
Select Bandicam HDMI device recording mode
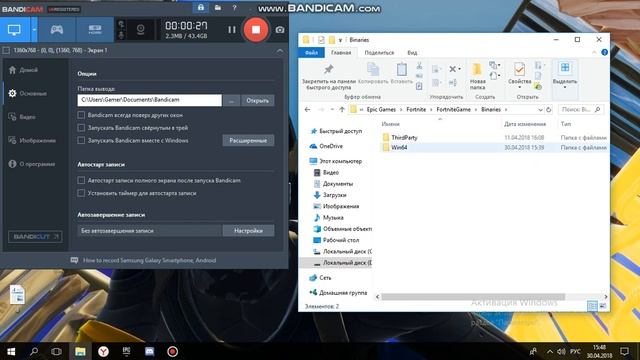pos(95,29)
